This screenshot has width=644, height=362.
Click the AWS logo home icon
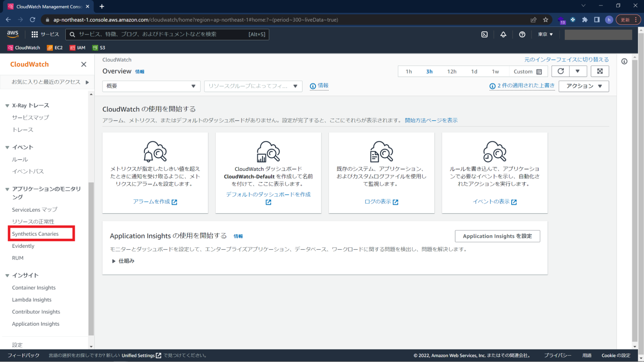tap(13, 34)
